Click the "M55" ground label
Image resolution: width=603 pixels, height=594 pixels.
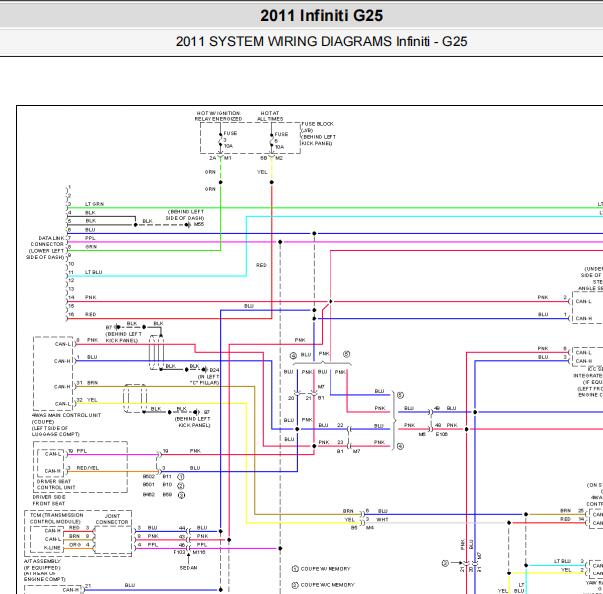tap(199, 224)
